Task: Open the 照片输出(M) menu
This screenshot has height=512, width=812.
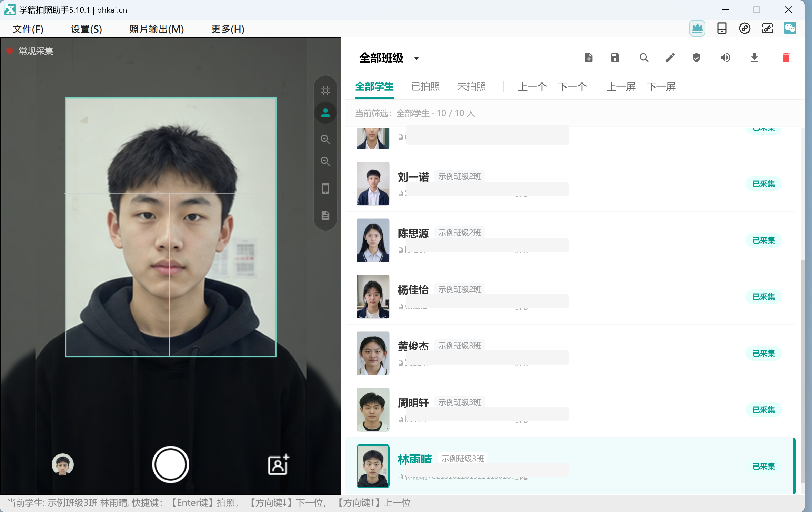Action: click(157, 29)
